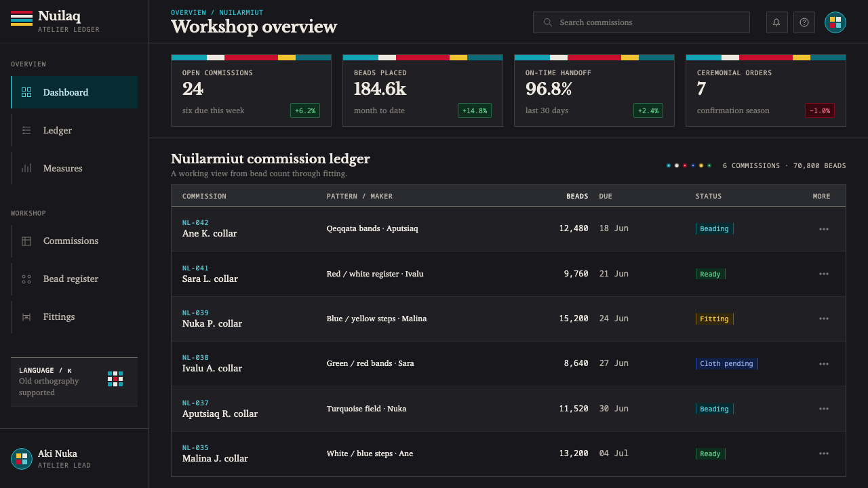Click the help question mark icon
This screenshot has height=488, width=868.
coord(804,22)
